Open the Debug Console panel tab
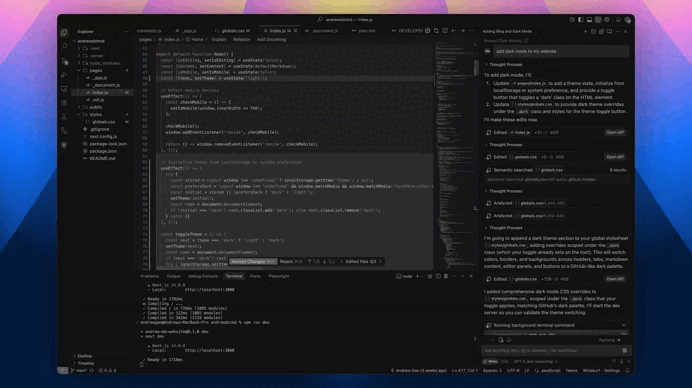 [203, 276]
